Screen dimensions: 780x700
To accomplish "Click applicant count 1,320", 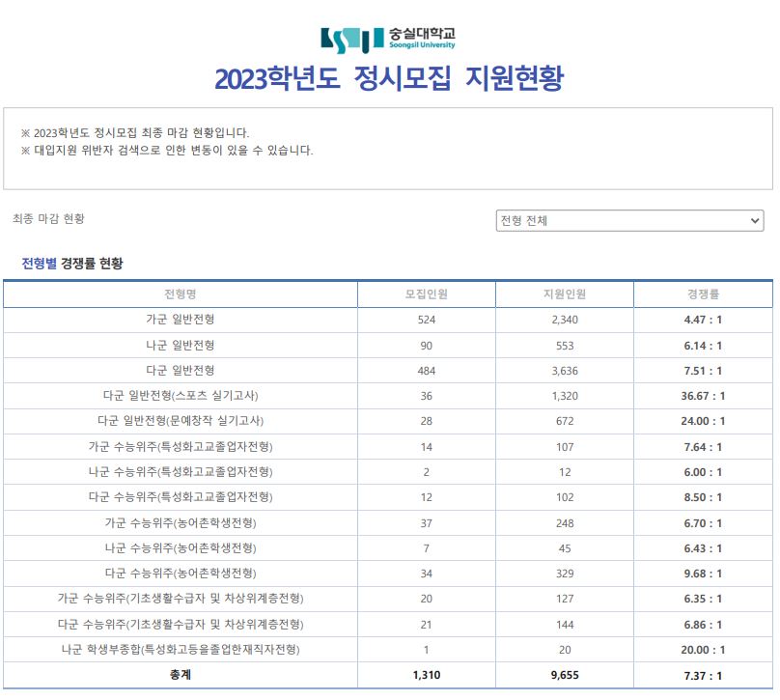I will [565, 396].
